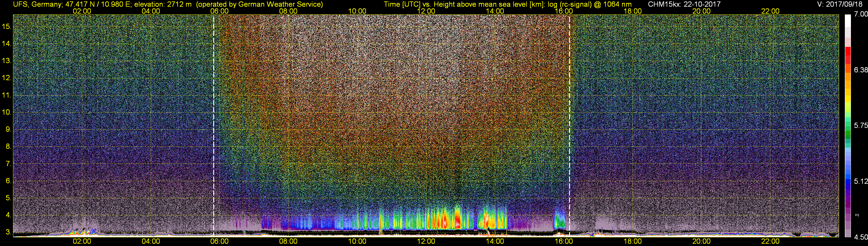868x246 pixels.
Task: Click the white dashed sunrise line near 06:00
Action: tap(214, 125)
